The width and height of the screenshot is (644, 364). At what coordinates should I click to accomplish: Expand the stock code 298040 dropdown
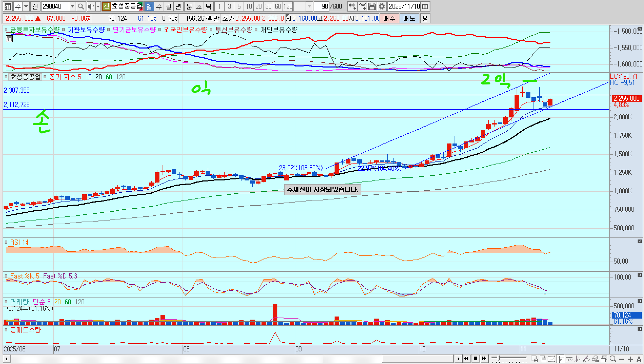pos(72,6)
